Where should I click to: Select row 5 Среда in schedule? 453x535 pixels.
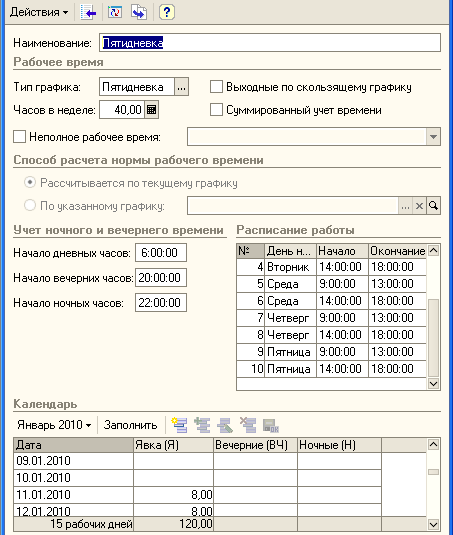[332, 284]
